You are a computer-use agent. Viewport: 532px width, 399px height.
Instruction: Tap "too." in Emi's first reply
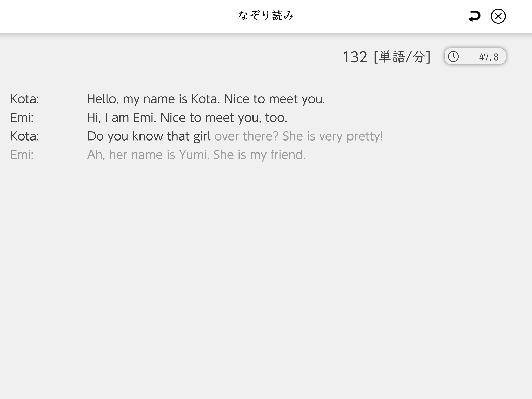tap(276, 118)
